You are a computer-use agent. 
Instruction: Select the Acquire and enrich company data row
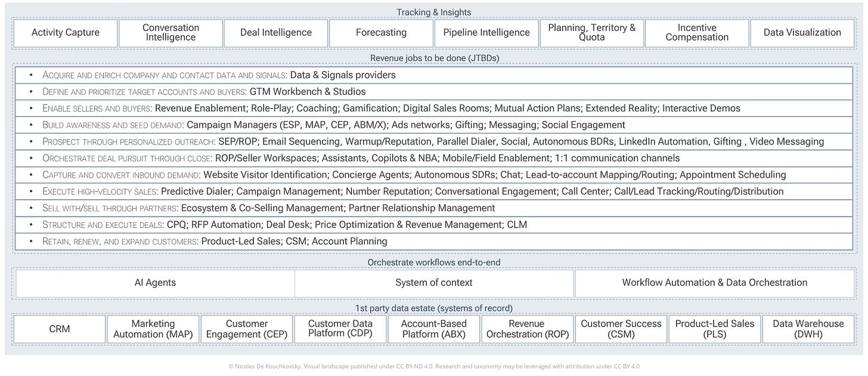[x=434, y=75]
